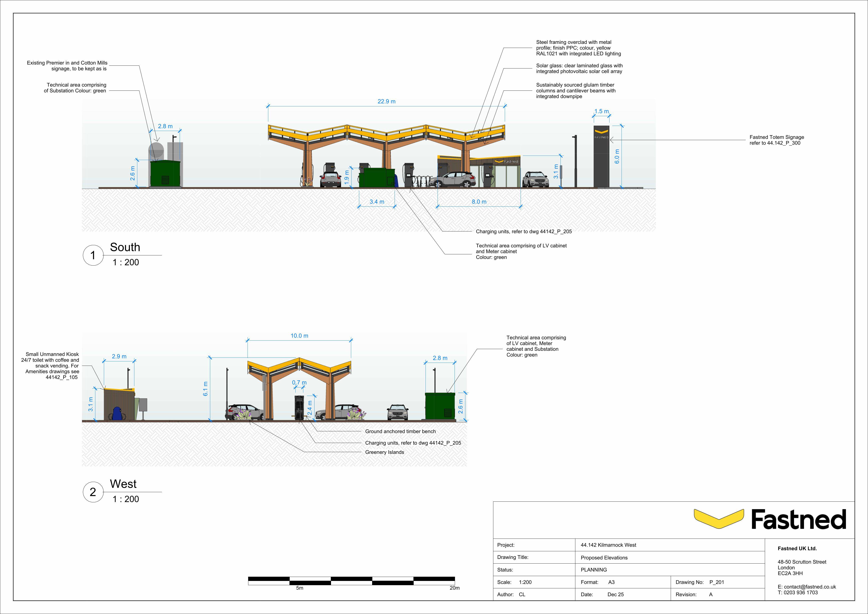Select the circled number 2 view marker
The width and height of the screenshot is (868, 614).
[93, 492]
